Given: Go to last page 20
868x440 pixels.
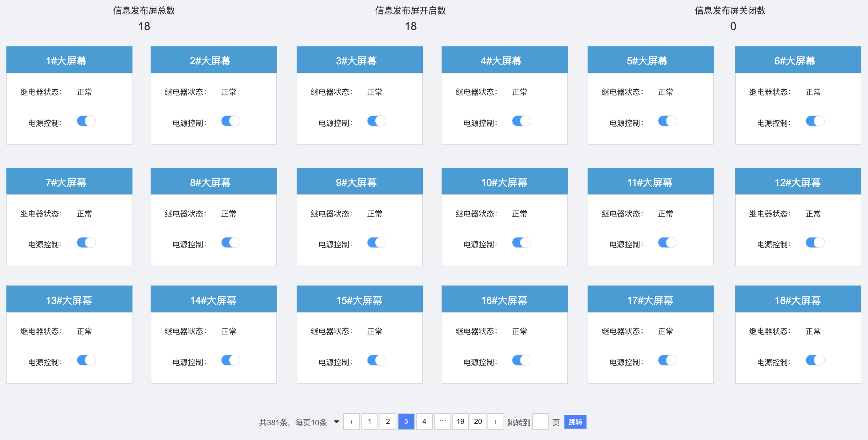Looking at the screenshot, I should (478, 421).
